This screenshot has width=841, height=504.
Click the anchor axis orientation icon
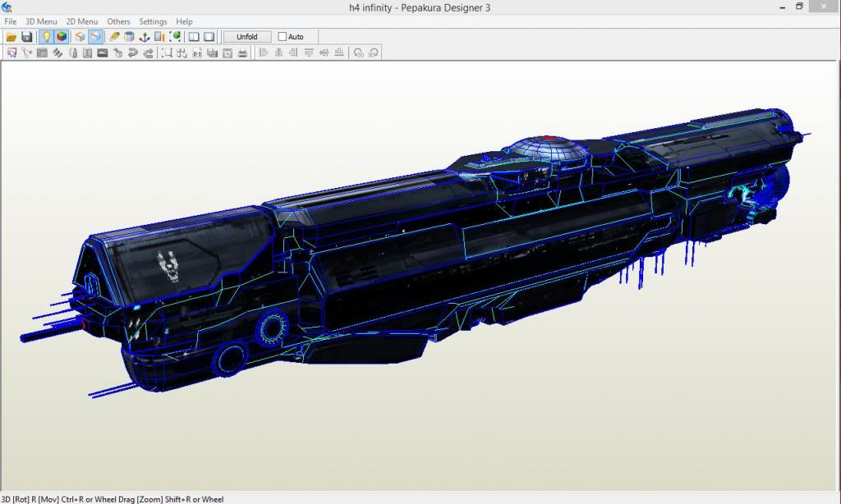click(x=145, y=36)
